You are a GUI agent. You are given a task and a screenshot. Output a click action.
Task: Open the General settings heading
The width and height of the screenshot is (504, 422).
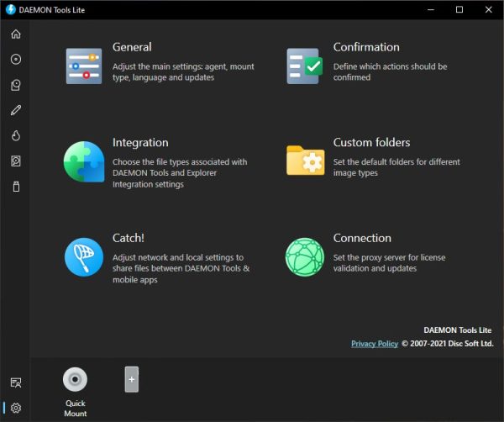coord(132,47)
